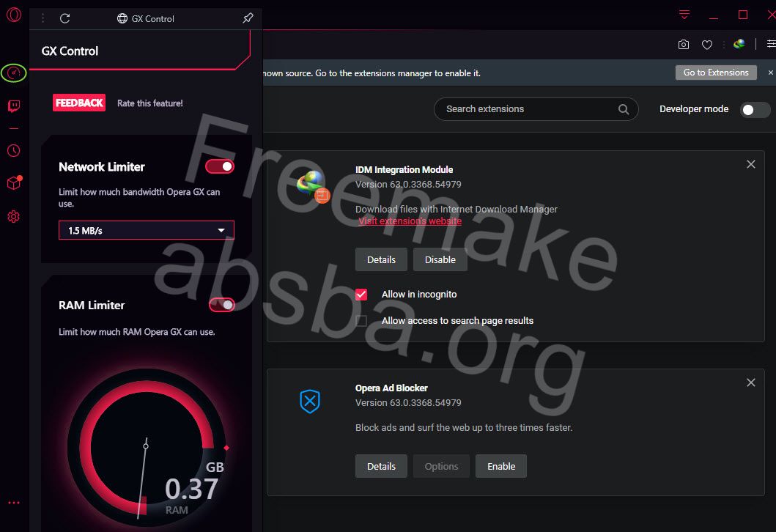Check Allow access to search page results
The width and height of the screenshot is (776, 532).
click(x=361, y=321)
